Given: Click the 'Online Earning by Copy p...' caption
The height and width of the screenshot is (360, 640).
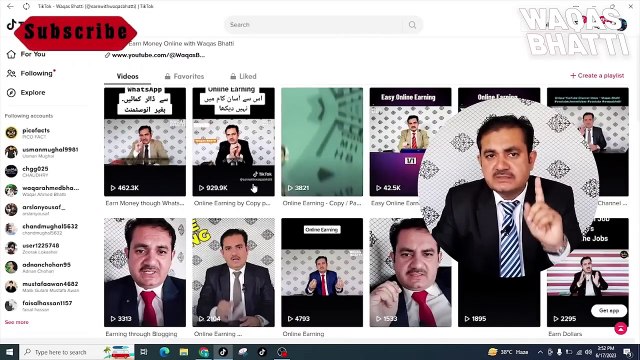Looking at the screenshot, I should tap(232, 203).
